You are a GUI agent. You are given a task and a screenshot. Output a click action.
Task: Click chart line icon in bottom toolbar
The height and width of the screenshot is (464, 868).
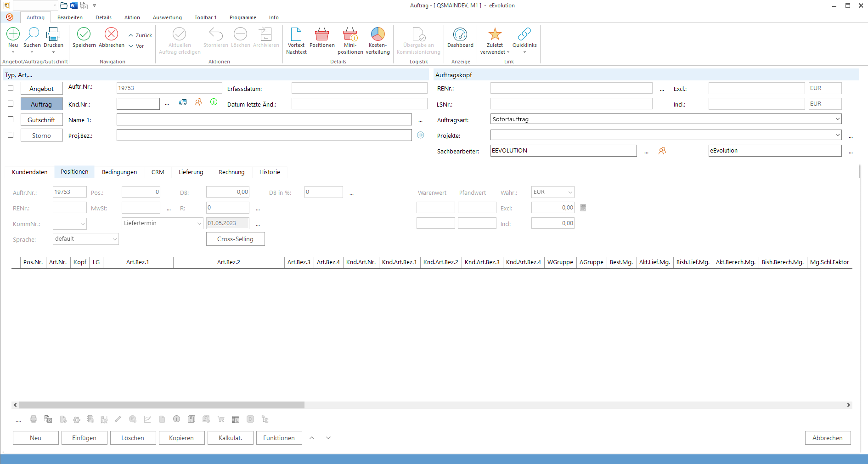coord(147,419)
